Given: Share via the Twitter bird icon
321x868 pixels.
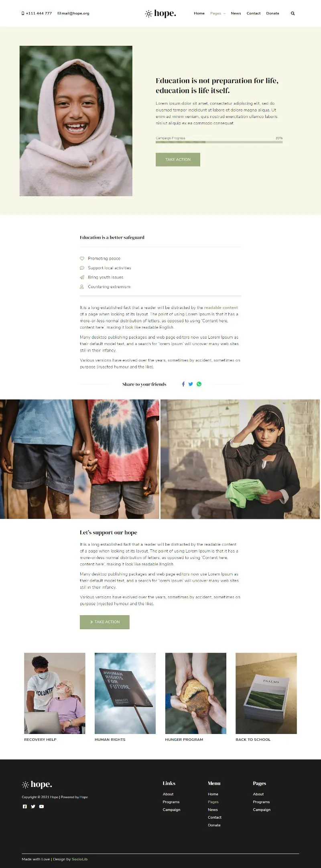Looking at the screenshot, I should 191,384.
